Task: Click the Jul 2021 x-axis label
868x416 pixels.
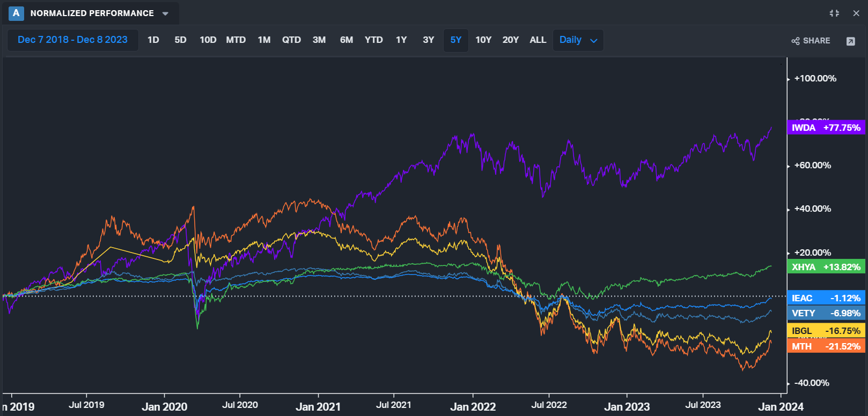Action: point(394,405)
